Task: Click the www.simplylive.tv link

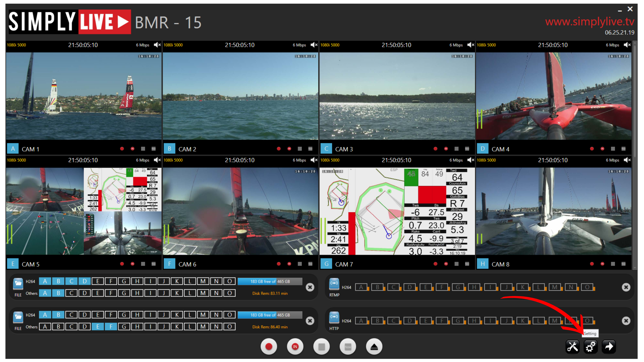Action: 590,21
